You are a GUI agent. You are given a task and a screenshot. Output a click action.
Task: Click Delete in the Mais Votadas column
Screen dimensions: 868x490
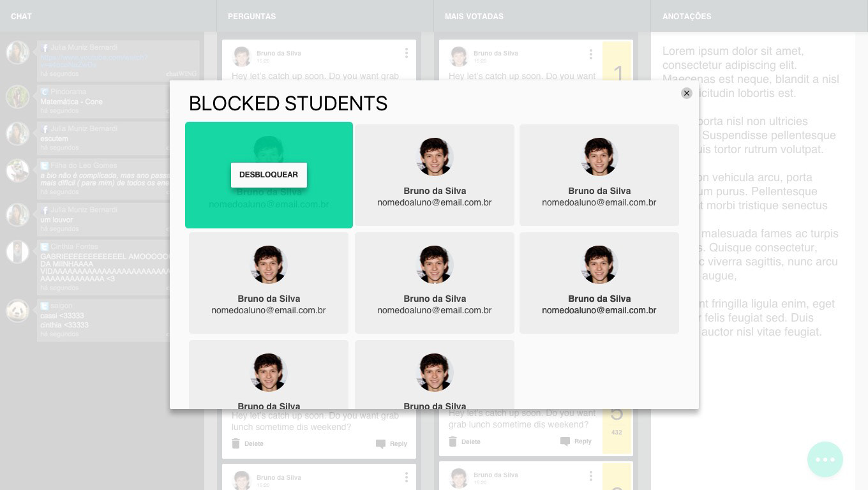pyautogui.click(x=471, y=442)
